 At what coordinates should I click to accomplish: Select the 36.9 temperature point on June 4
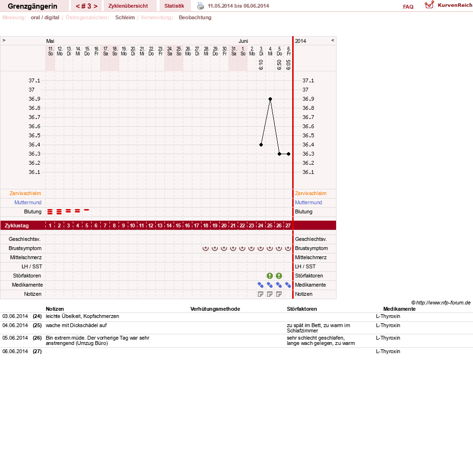[270, 99]
